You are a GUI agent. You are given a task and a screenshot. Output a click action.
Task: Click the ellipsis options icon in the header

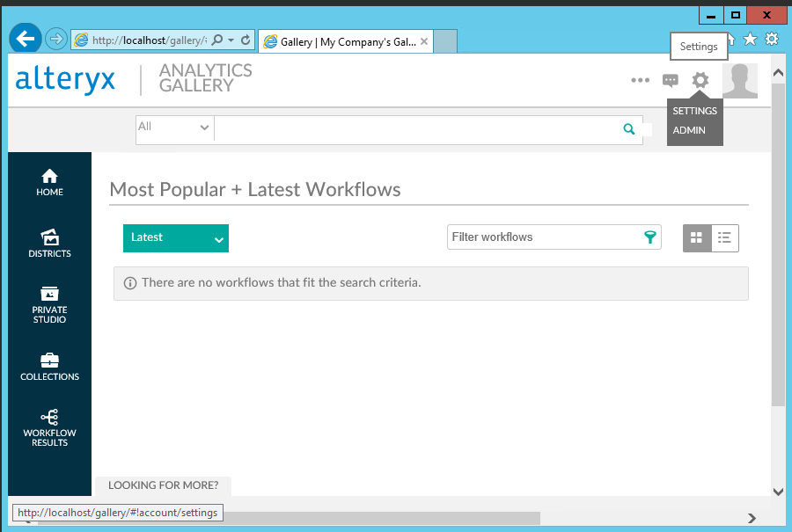pos(640,80)
